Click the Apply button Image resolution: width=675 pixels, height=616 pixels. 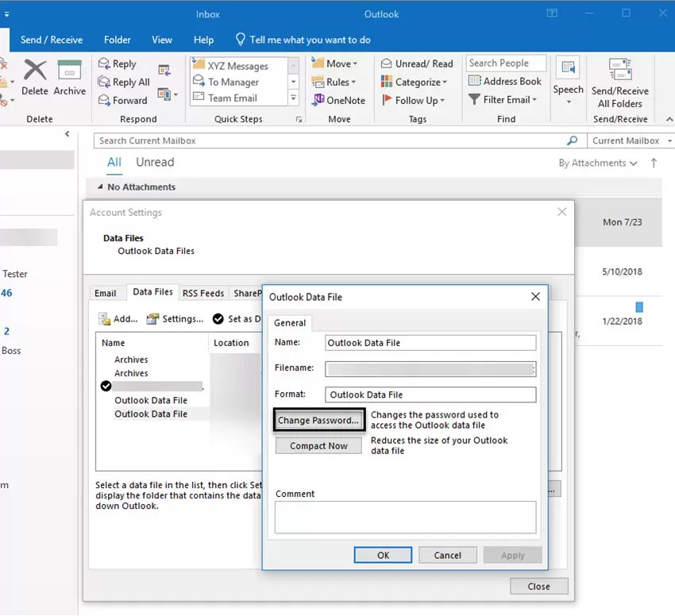click(512, 556)
